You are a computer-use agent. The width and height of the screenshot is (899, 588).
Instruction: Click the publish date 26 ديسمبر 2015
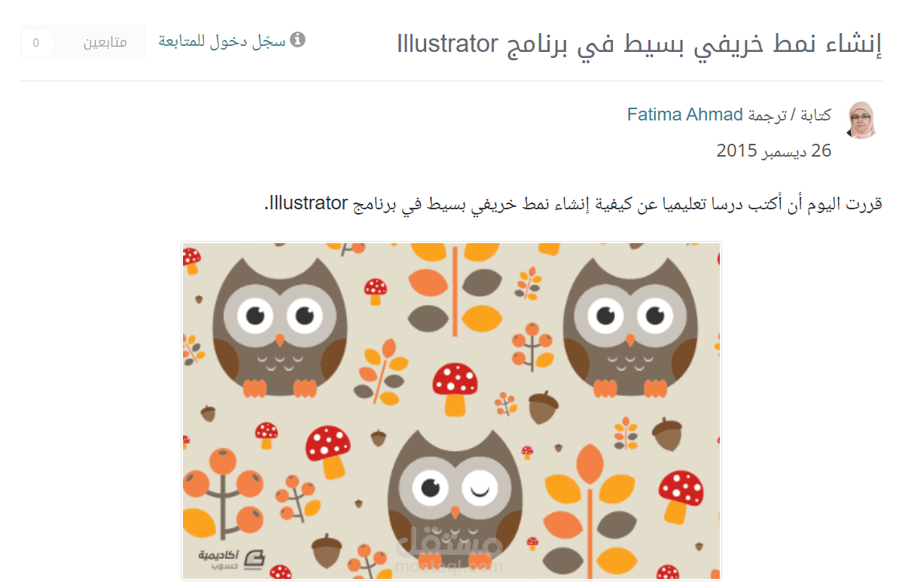click(x=773, y=150)
